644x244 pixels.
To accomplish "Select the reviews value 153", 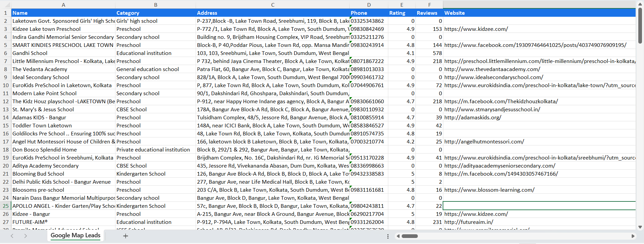I will pos(429,29).
